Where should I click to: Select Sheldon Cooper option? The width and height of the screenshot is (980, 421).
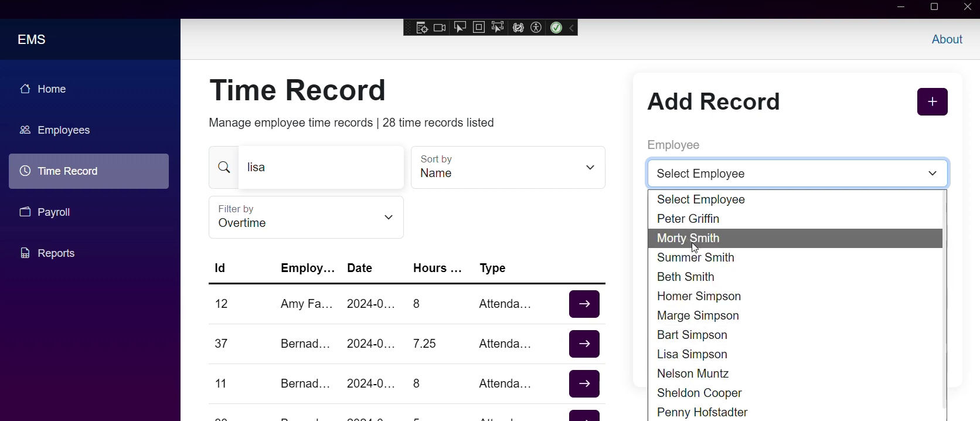point(795,393)
